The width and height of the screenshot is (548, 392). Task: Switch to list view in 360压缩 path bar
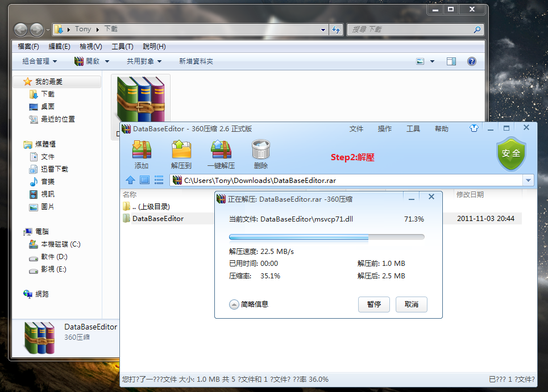159,180
